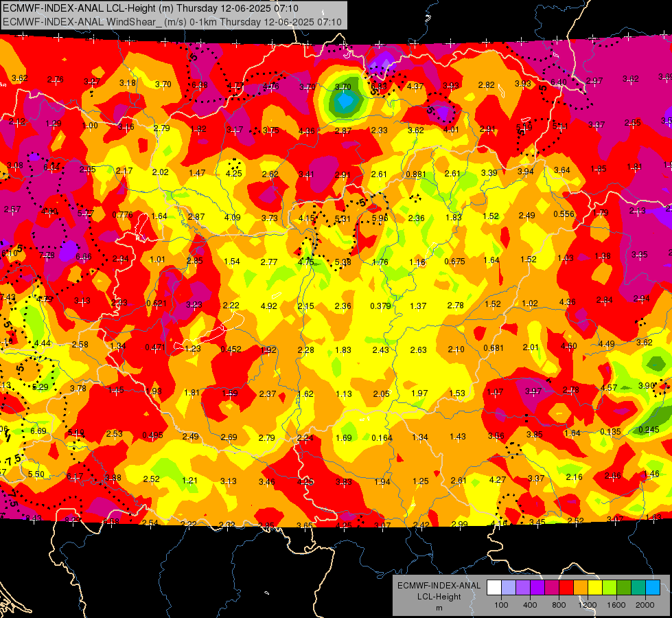The image size is (672, 618).
Task: Click the map value '6.66'
Action: (x=84, y=257)
